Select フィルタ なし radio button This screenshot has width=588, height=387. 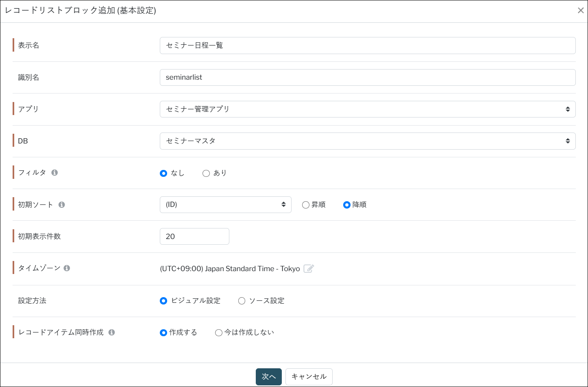[163, 174]
